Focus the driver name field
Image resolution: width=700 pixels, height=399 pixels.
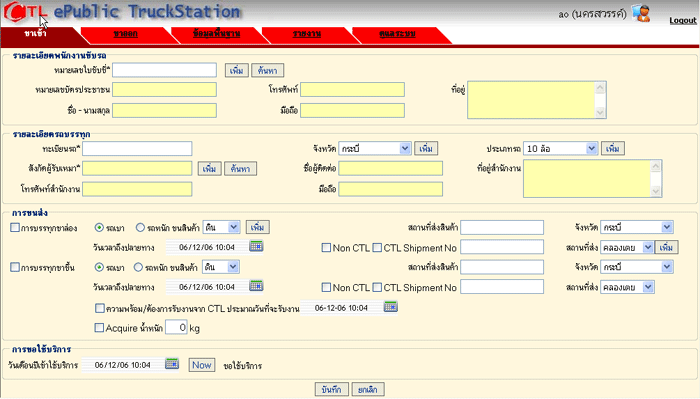point(164,110)
